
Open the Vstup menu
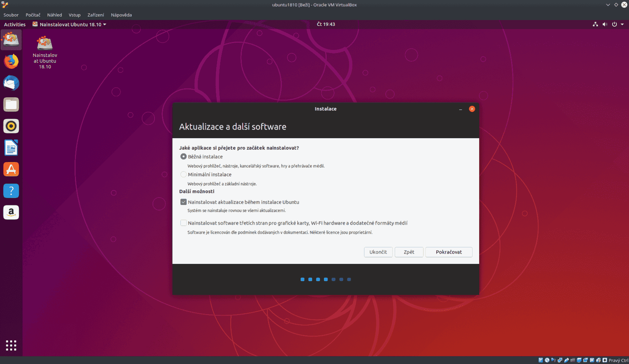74,15
